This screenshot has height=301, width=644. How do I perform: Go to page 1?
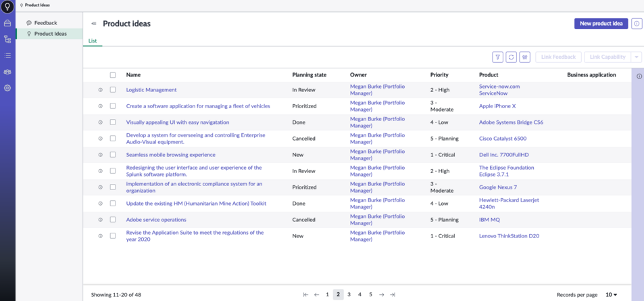click(327, 294)
